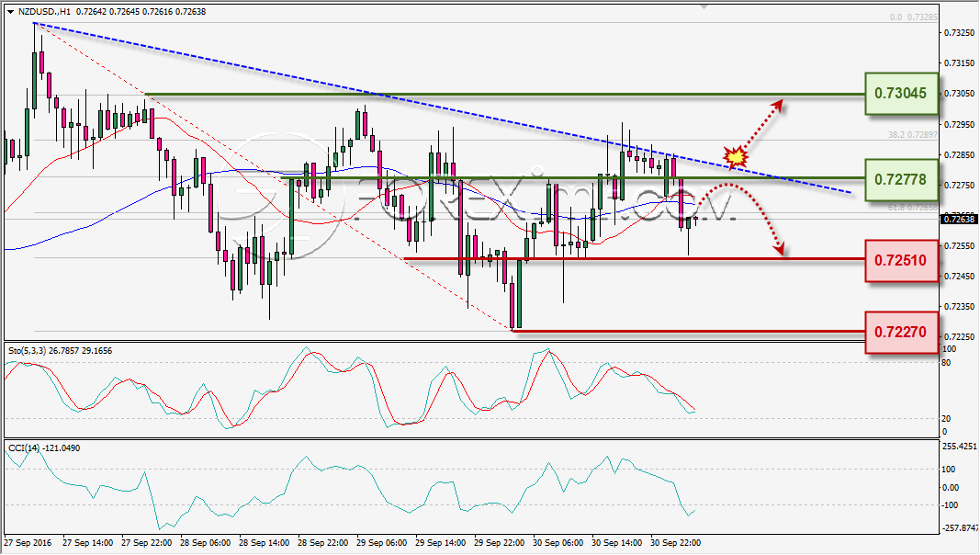980x555 pixels.
Task: Click the stochastic 80 level label
Action: point(946,363)
